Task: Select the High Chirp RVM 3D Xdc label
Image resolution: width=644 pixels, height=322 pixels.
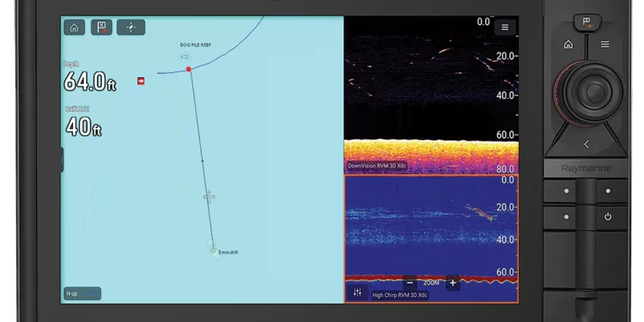Action: tap(399, 295)
